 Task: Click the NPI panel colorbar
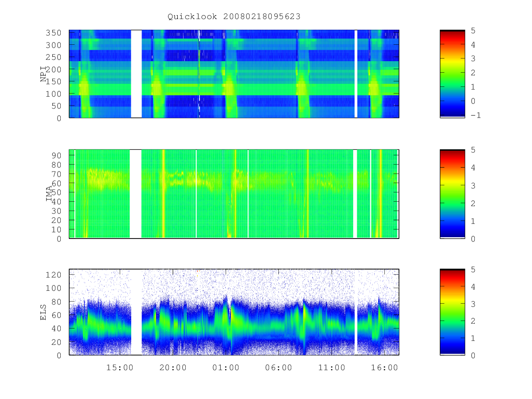point(452,74)
